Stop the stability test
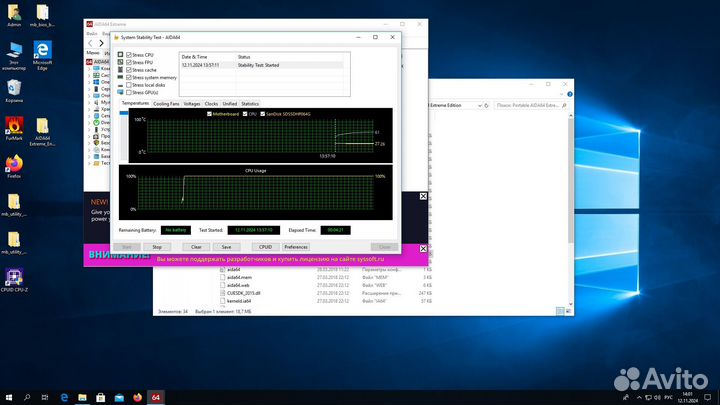Viewport: 720px width, 405px height. pyautogui.click(x=157, y=247)
